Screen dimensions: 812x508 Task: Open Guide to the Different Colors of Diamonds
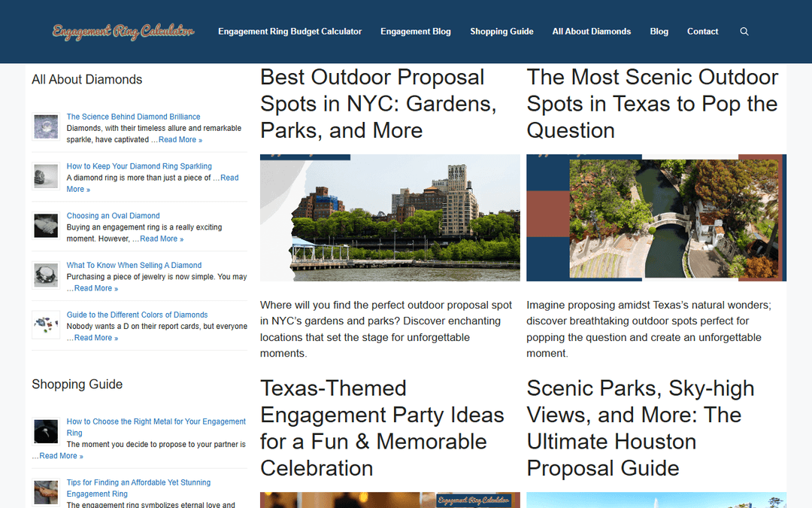point(137,315)
